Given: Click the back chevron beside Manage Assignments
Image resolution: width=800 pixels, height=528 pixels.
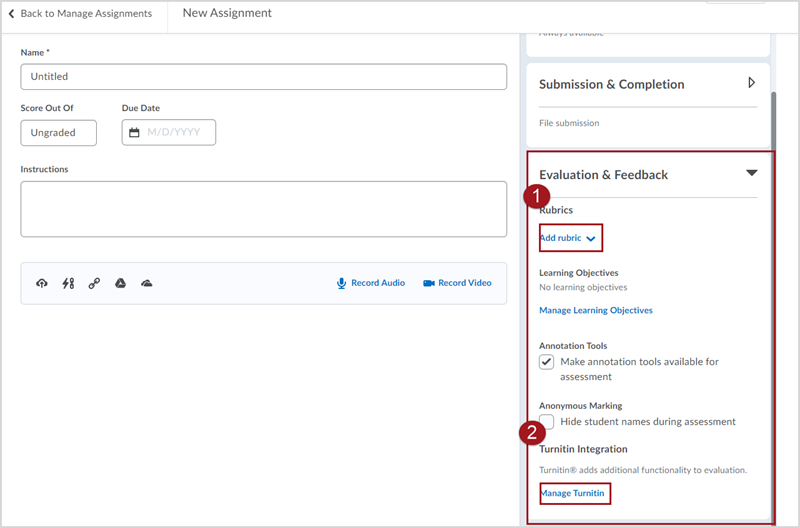Looking at the screenshot, I should tap(11, 14).
